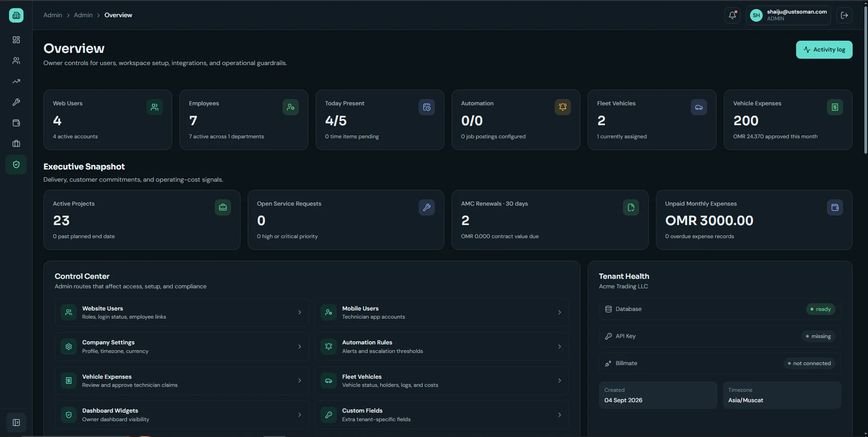868x437 pixels.
Task: Click the Active Projects card briefcase icon
Action: click(x=223, y=207)
